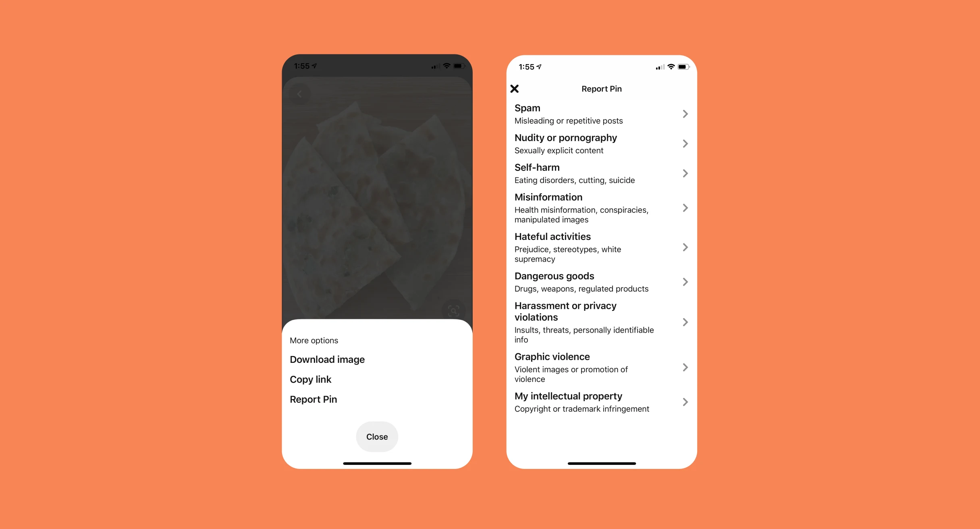
Task: Expand the Self-harm report category
Action: pyautogui.click(x=685, y=173)
